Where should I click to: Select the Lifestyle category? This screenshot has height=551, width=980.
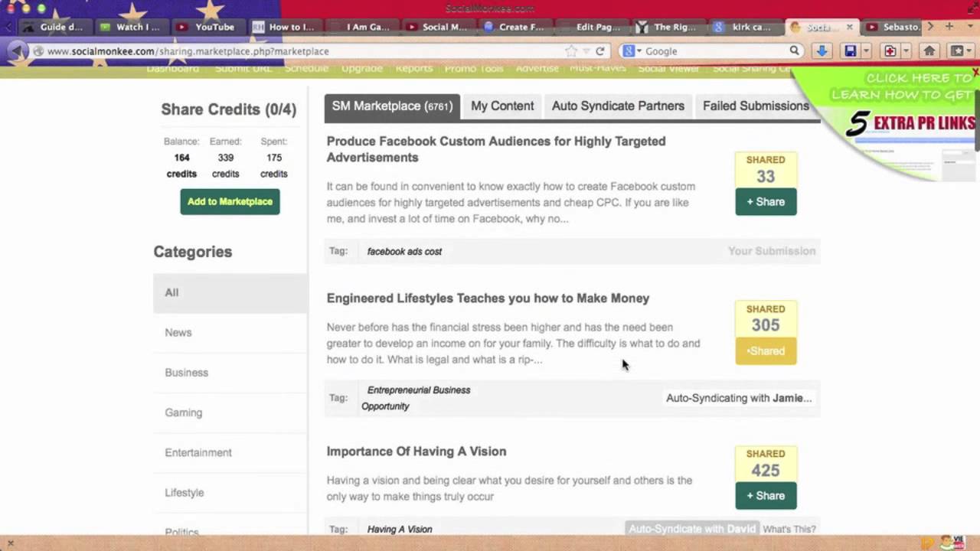coord(230,492)
